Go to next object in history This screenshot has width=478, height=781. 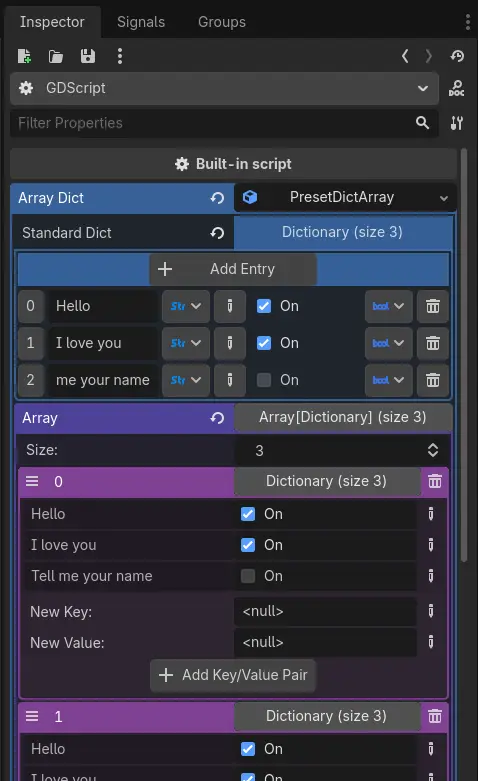coord(429,56)
